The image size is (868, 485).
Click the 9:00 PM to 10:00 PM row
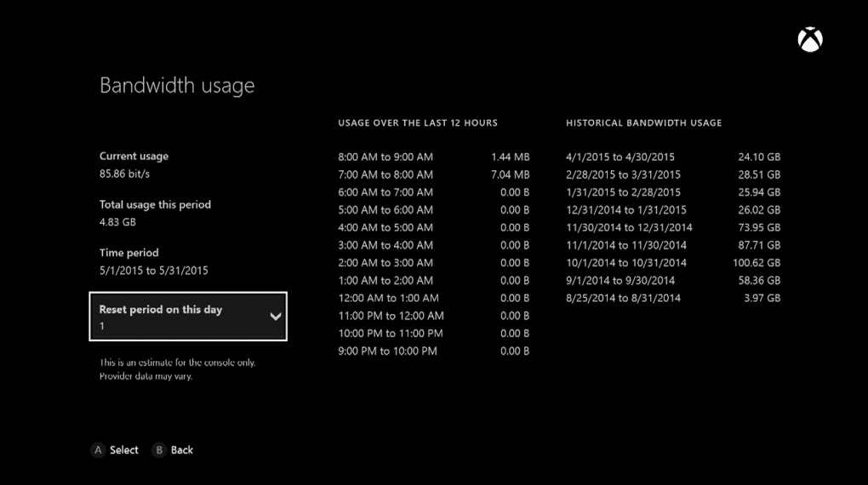[x=433, y=351]
